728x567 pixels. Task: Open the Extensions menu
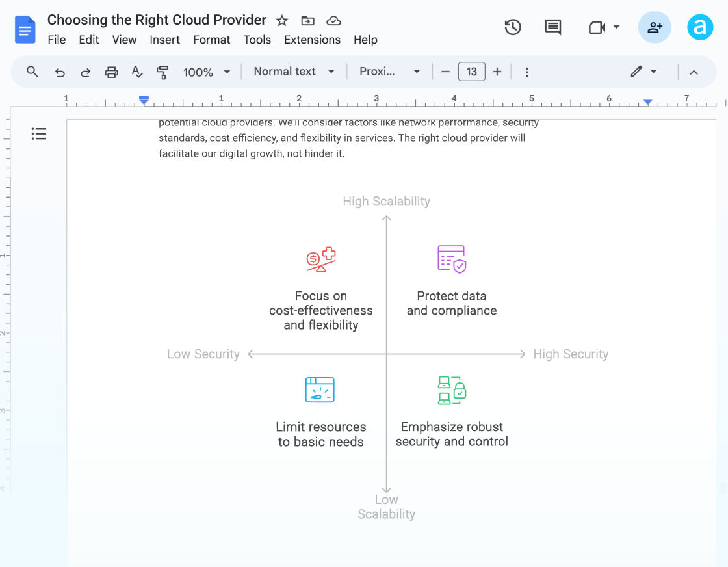(312, 40)
